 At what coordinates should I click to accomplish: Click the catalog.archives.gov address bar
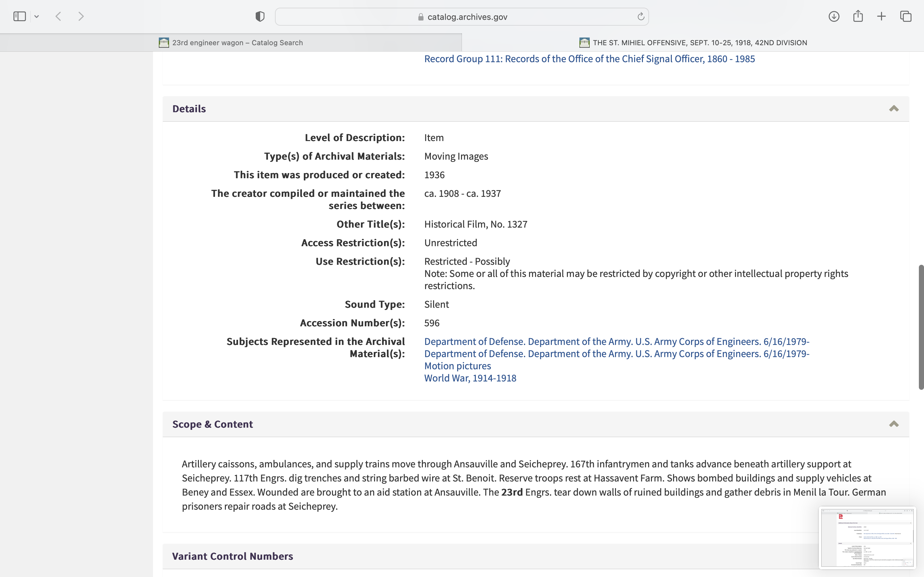pos(462,17)
